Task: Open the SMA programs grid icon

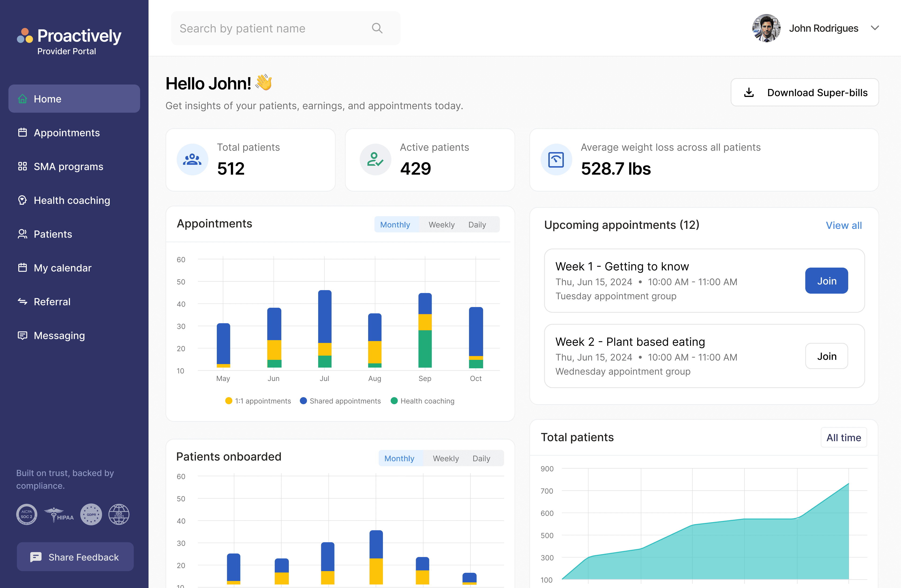Action: coord(23,166)
